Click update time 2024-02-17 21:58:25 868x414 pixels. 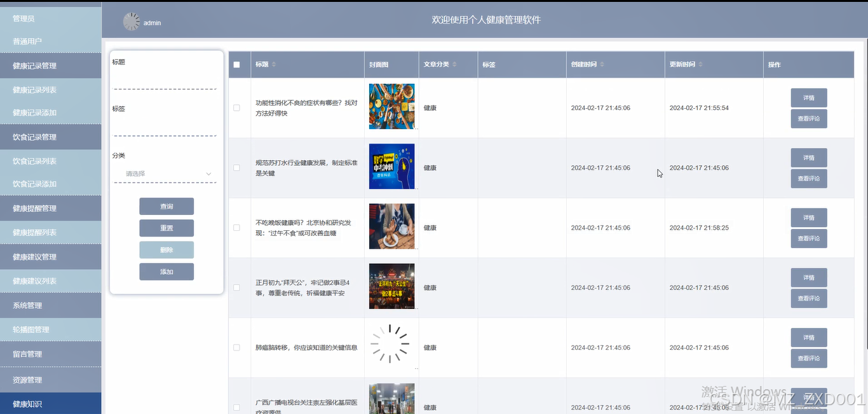(x=699, y=228)
